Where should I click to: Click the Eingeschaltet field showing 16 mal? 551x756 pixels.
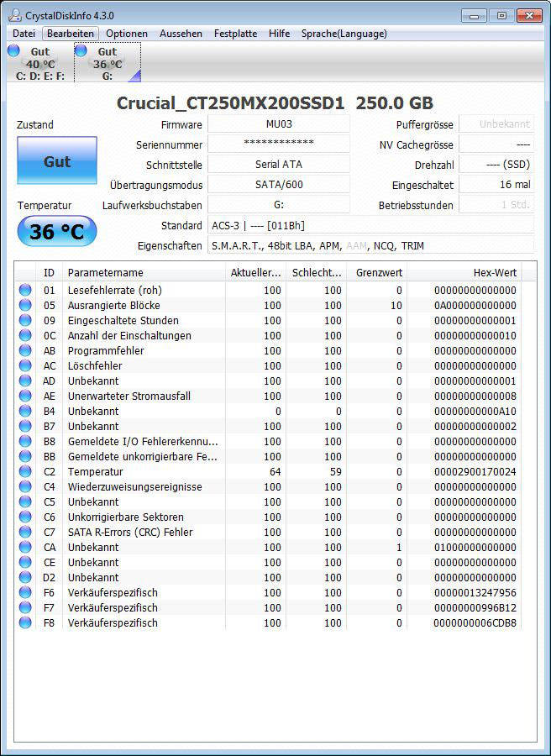pos(496,184)
